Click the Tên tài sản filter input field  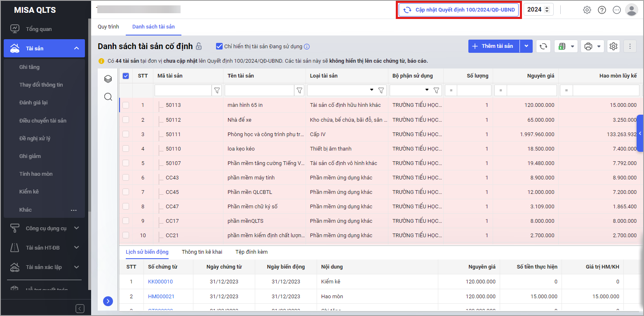(259, 90)
